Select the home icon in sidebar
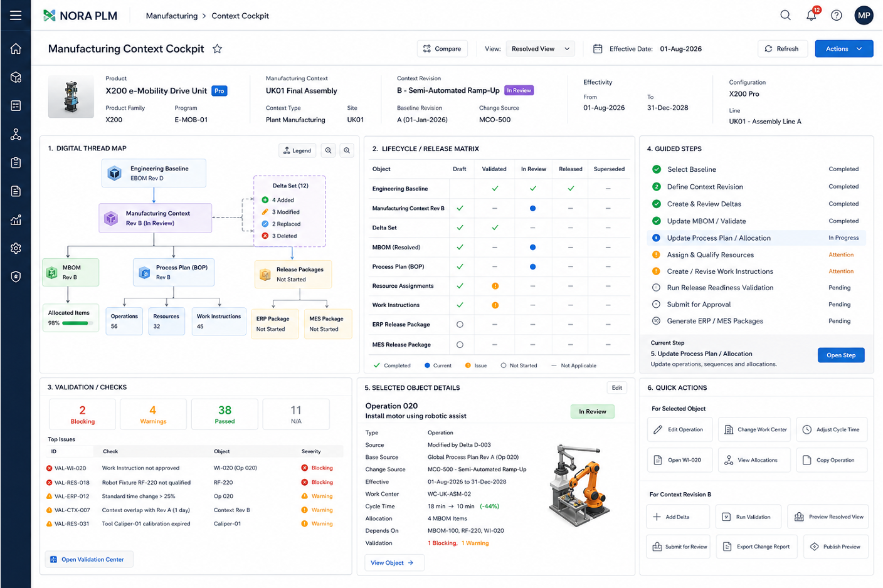Image resolution: width=883 pixels, height=588 pixels. click(16, 49)
